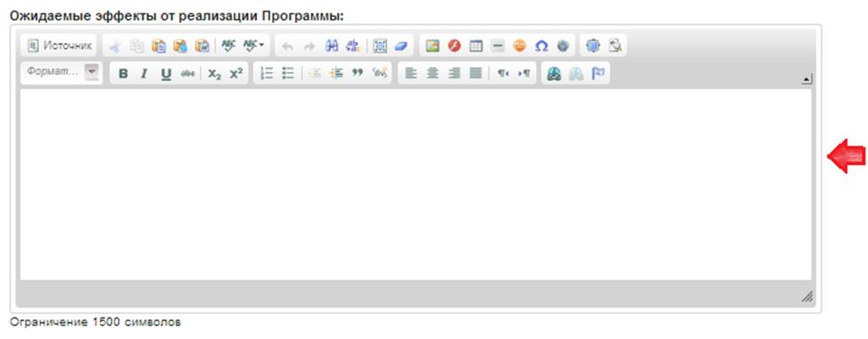The width and height of the screenshot is (868, 339).
Task: Click the paragraph mark with left-pointing arrow
Action: pyautogui.click(x=502, y=74)
